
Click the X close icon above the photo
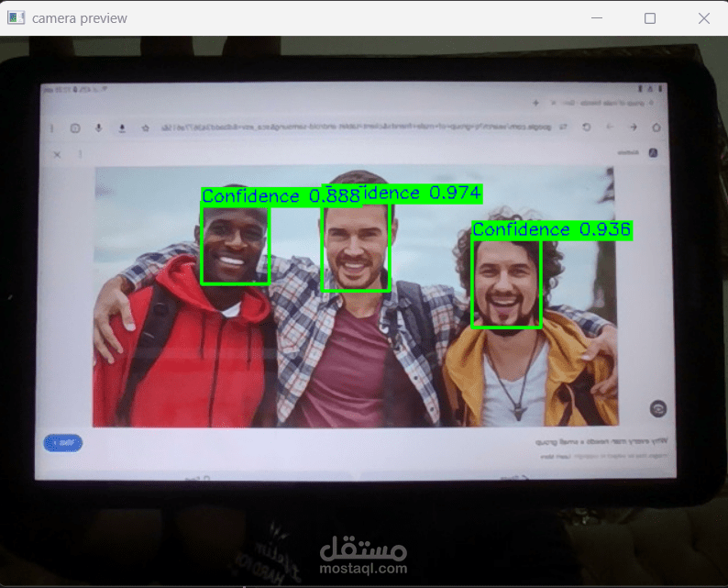[57, 155]
